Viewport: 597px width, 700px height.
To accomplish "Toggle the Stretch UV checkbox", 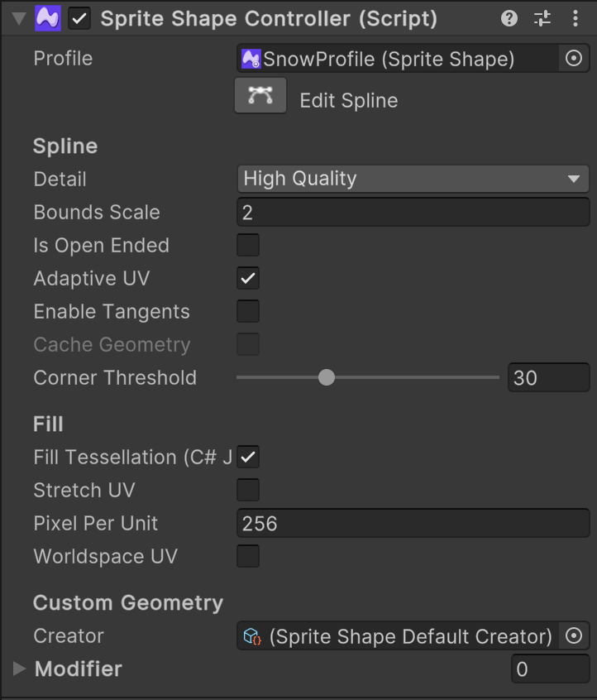I will (x=248, y=490).
